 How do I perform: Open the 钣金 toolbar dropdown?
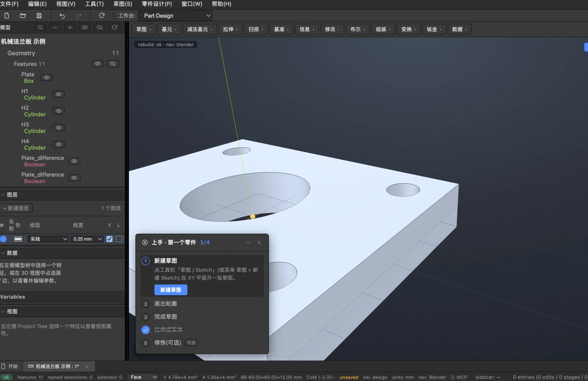point(434,29)
